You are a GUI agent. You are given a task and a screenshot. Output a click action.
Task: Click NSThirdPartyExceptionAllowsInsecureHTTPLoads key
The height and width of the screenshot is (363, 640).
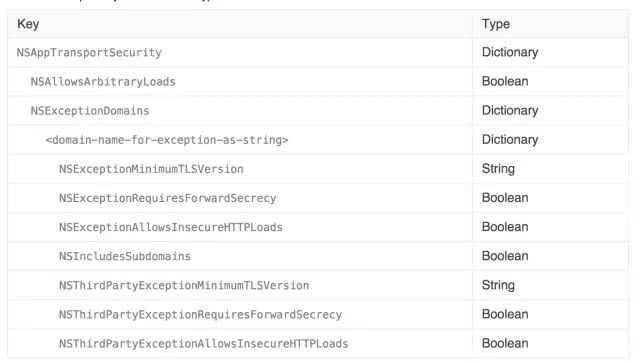coord(203,344)
